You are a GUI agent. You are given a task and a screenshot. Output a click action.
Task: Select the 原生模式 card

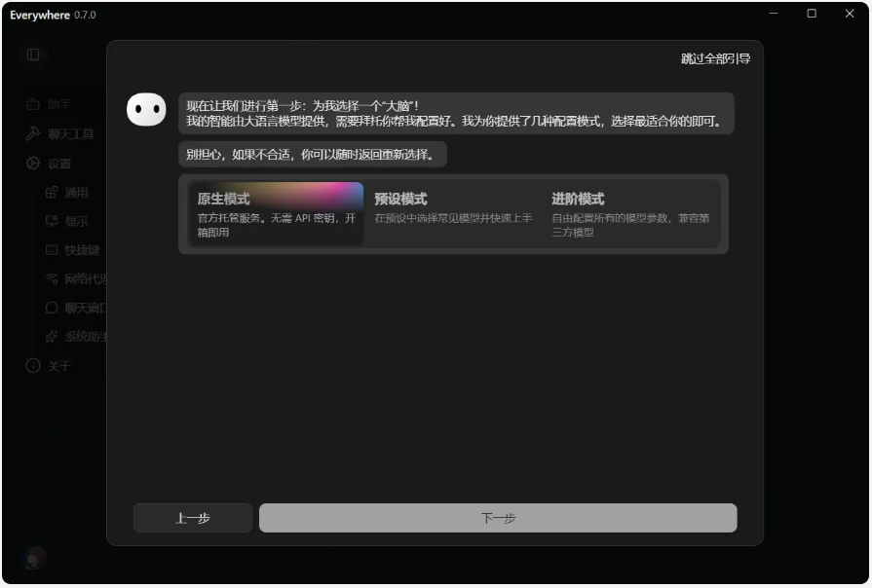(x=276, y=214)
